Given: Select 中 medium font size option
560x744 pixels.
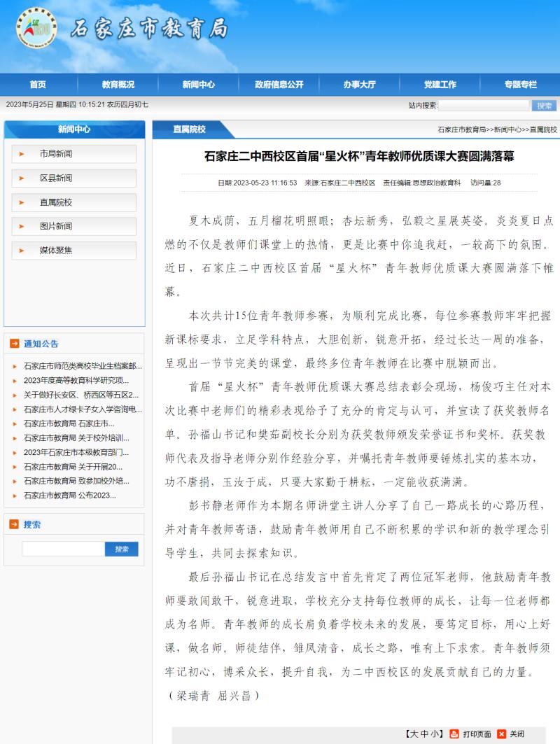Looking at the screenshot, I should (425, 734).
